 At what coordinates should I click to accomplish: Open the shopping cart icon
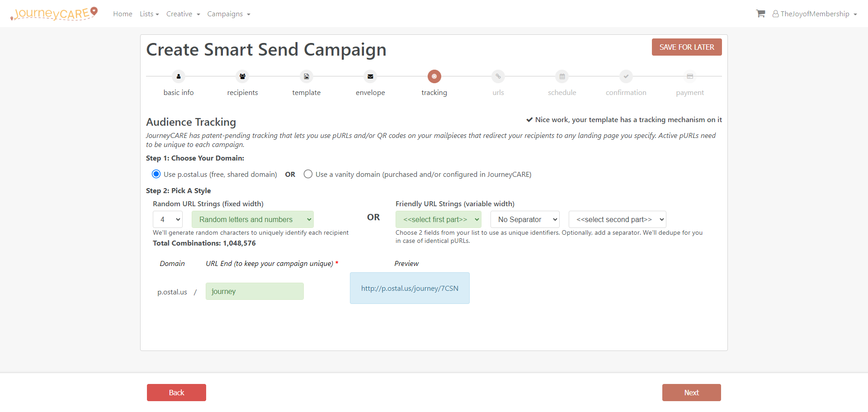click(760, 14)
